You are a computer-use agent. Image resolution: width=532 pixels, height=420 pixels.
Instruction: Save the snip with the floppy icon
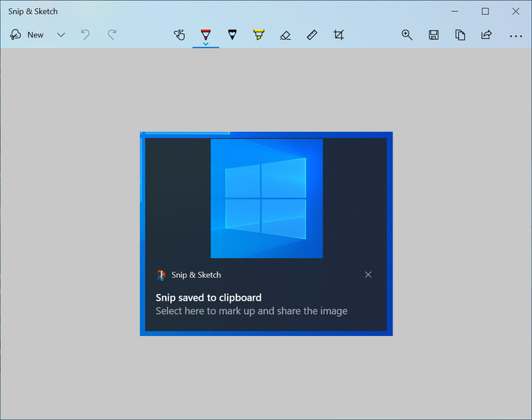pos(433,35)
